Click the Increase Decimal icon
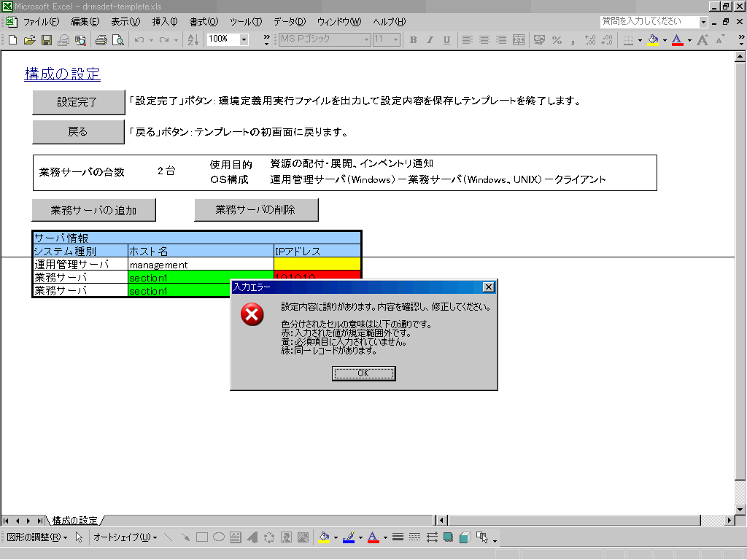The image size is (747, 560). click(590, 40)
